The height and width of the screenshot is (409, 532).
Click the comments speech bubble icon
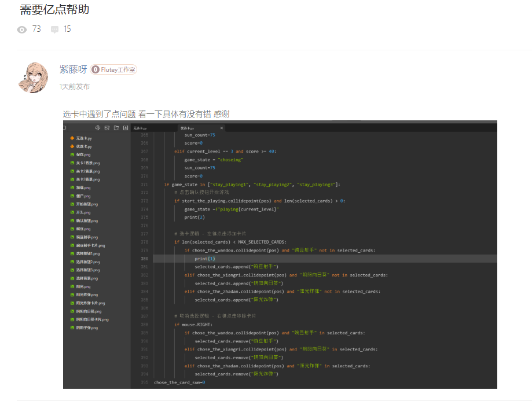[x=54, y=30]
